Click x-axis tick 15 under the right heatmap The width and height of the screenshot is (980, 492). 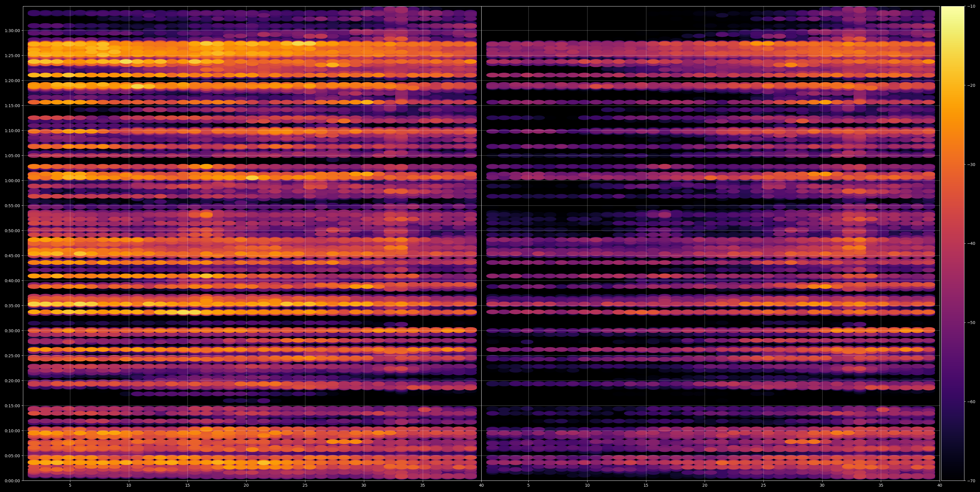tap(646, 486)
